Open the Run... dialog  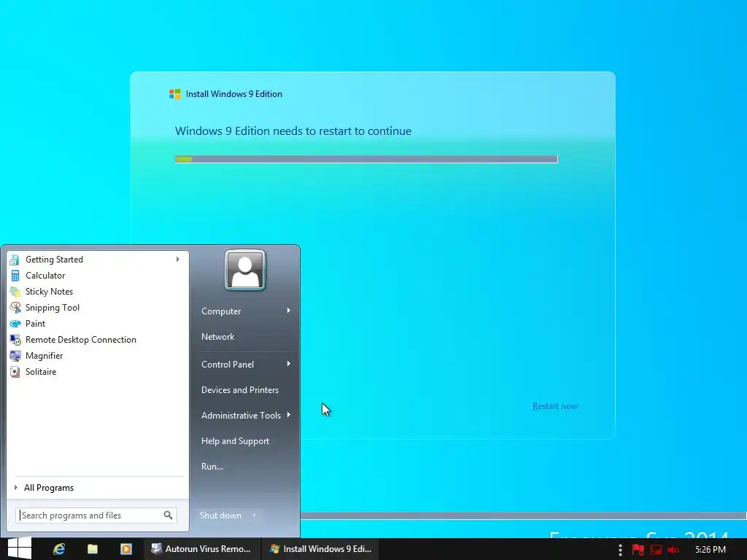click(212, 467)
